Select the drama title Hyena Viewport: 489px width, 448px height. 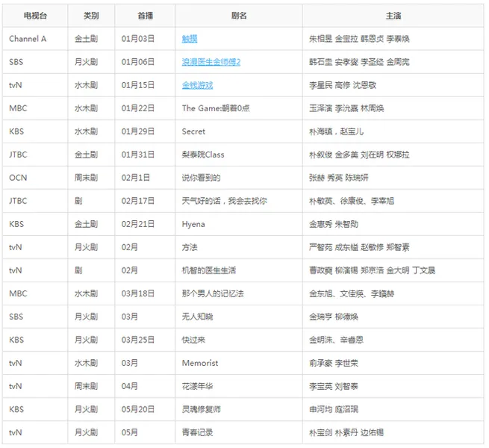pos(193,224)
